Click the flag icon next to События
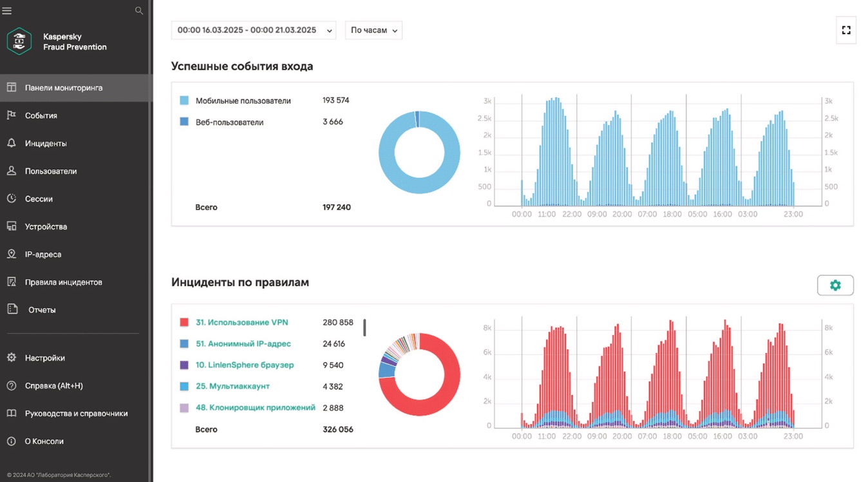Image resolution: width=868 pixels, height=482 pixels. pyautogui.click(x=11, y=115)
